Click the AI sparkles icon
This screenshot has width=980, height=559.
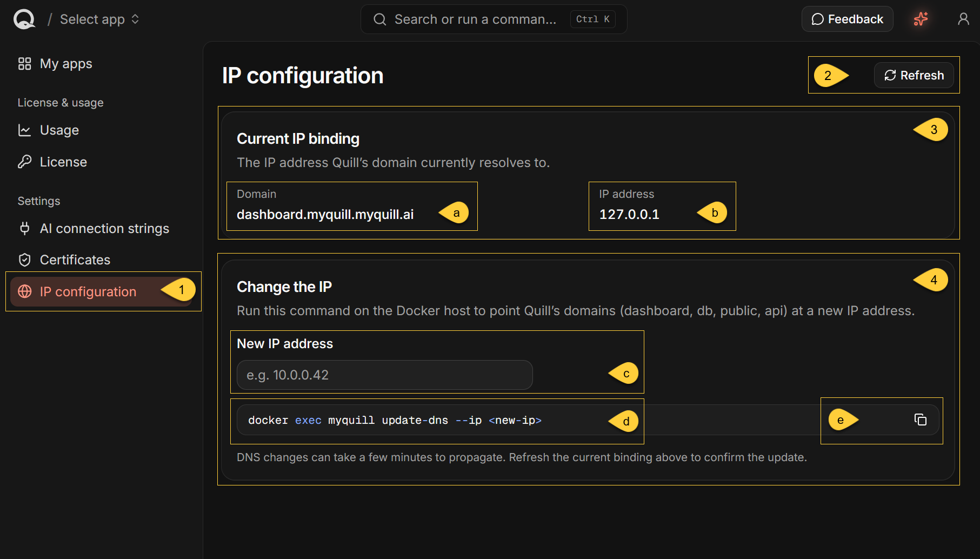click(x=921, y=19)
